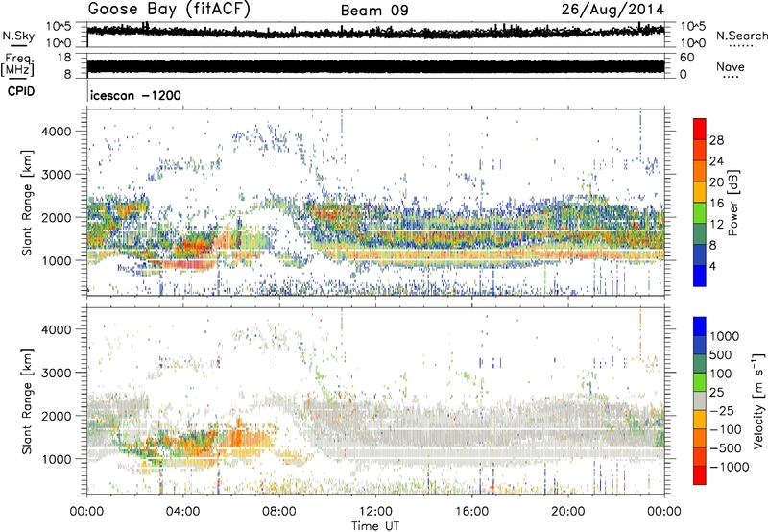Select the "N.Sky" legend label
768x532 pixels.
[x=18, y=36]
